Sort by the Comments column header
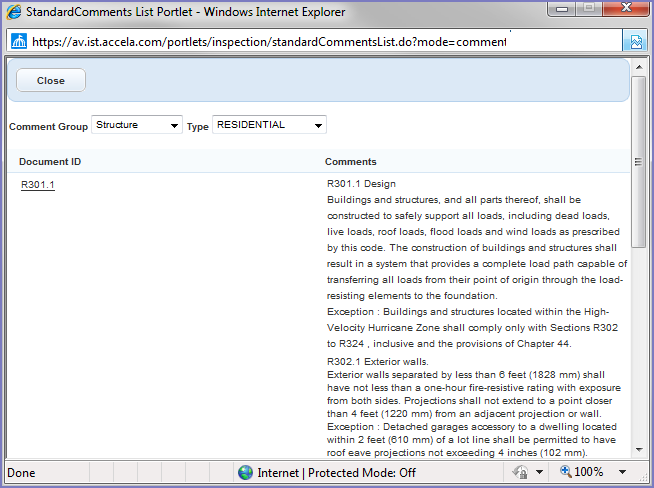This screenshot has width=654, height=488. [350, 161]
